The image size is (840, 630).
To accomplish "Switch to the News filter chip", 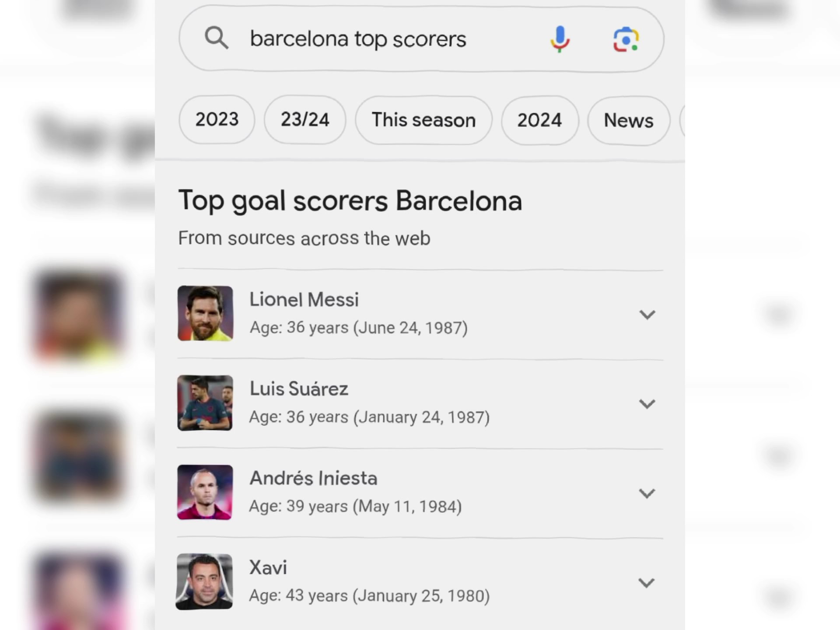I will (x=628, y=121).
